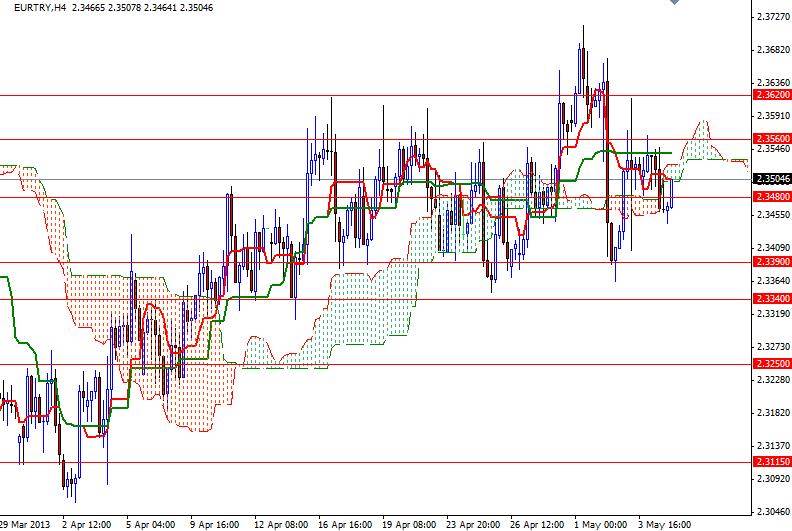Click the 1 May 00:00 time label
This screenshot has width=792, height=531.
[601, 524]
